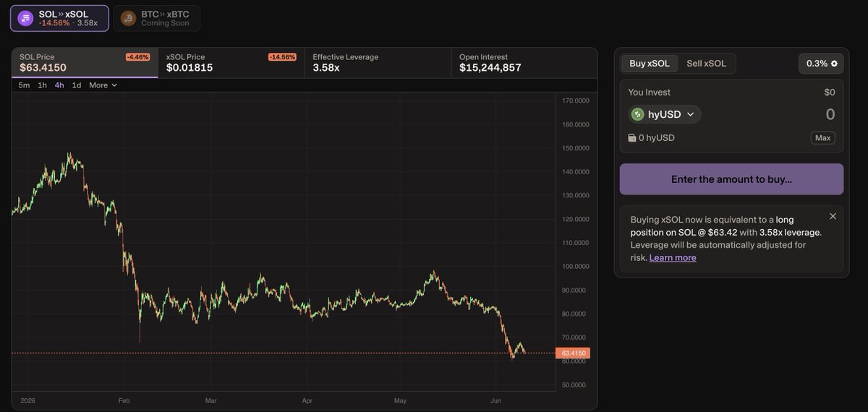Click the 63.4150 current price label
Image resolution: width=868 pixels, height=412 pixels.
[x=574, y=353]
